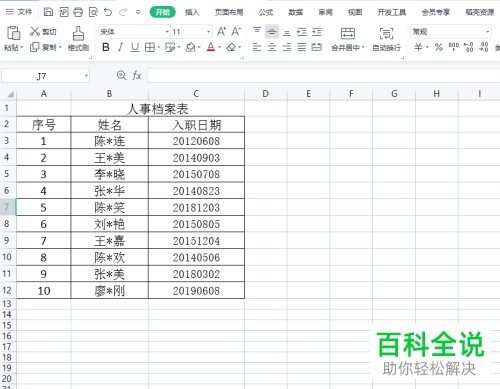
Task: Click the cell borders icon
Action: pyautogui.click(x=150, y=47)
